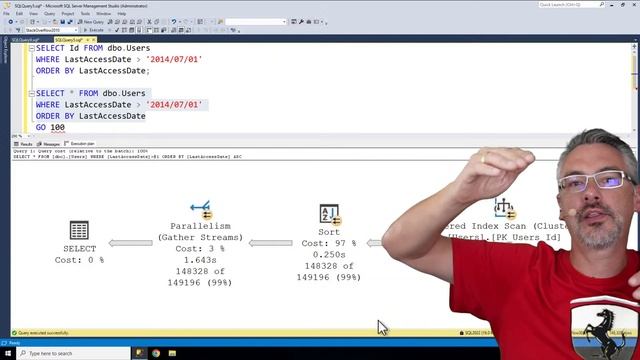Select the Execution plan tab

coord(80,144)
